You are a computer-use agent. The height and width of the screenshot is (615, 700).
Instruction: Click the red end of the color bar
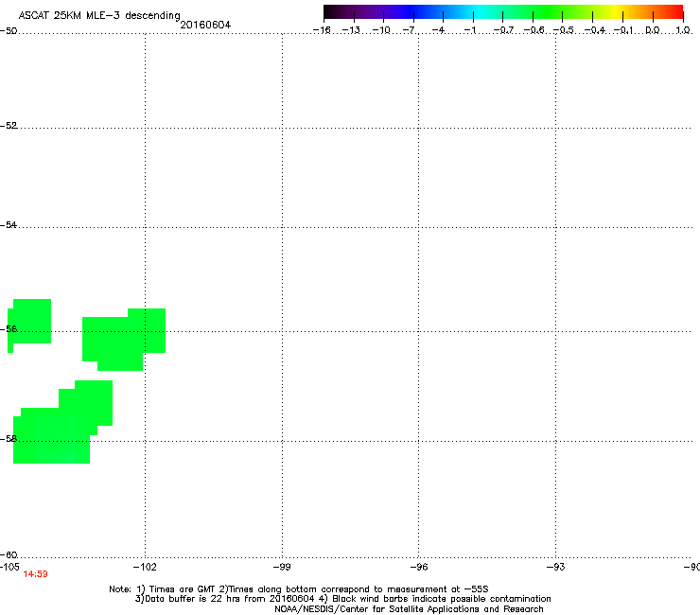676,12
